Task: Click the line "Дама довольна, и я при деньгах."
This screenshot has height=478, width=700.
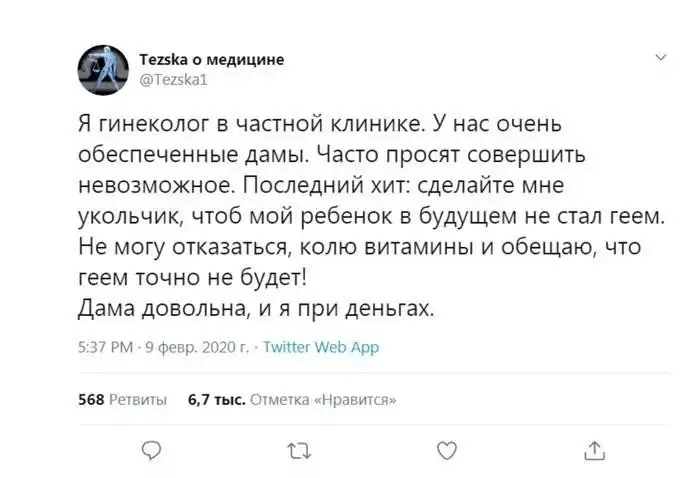Action: (256, 309)
